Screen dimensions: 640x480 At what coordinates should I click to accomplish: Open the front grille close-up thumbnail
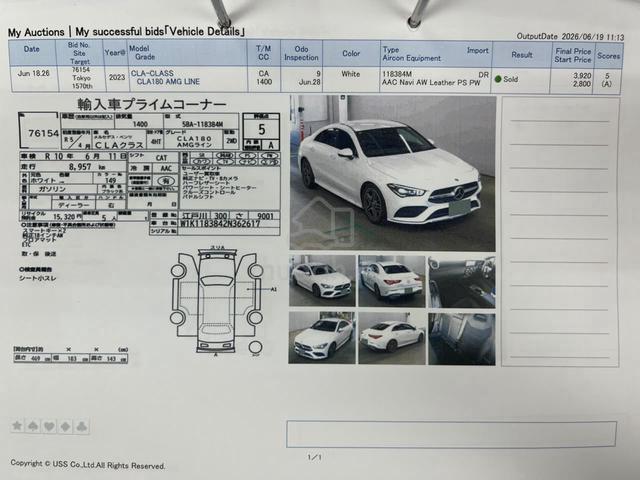click(x=322, y=338)
